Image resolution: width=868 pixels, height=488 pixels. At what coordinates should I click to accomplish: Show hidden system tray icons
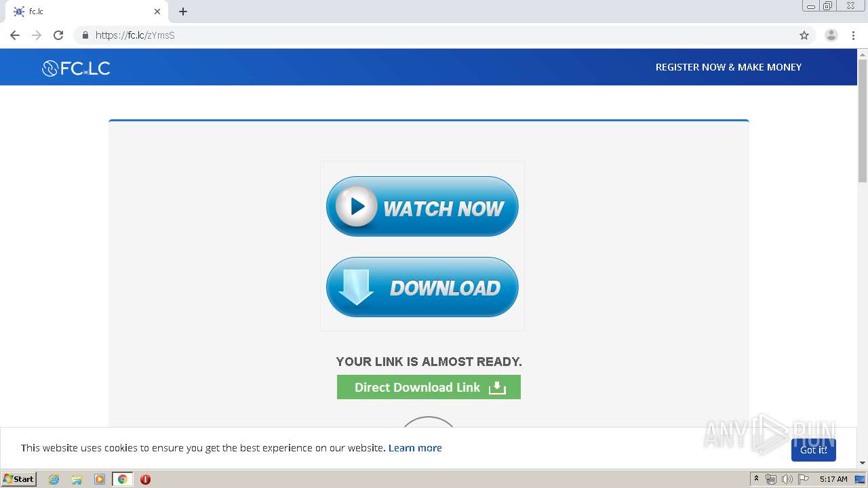(756, 479)
